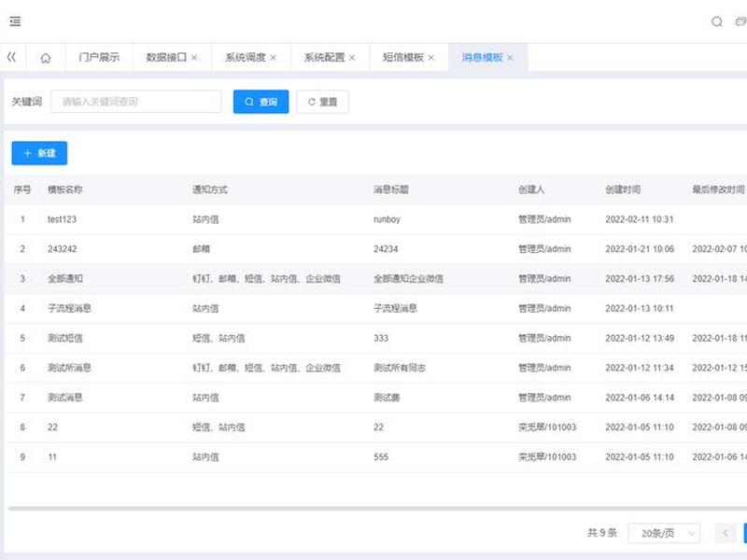Close the 系统配置 tab
Image resolution: width=747 pixels, height=560 pixels.
point(352,58)
